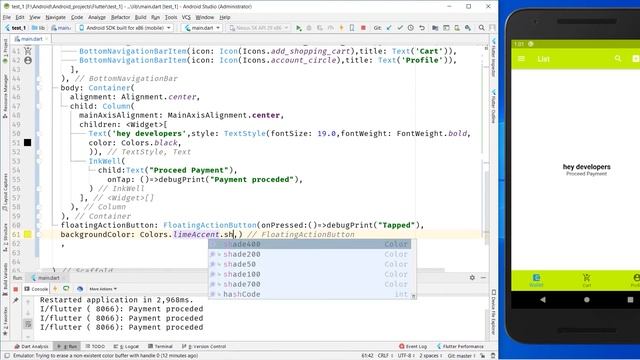Open Git: master branch selector
Image resolution: width=640 pixels, height=360 pixels.
pyautogui.click(x=461, y=356)
